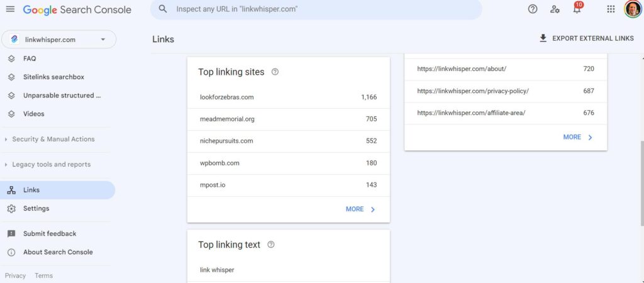This screenshot has width=644, height=283.
Task: Click the Submit feedback icon
Action: click(x=11, y=234)
